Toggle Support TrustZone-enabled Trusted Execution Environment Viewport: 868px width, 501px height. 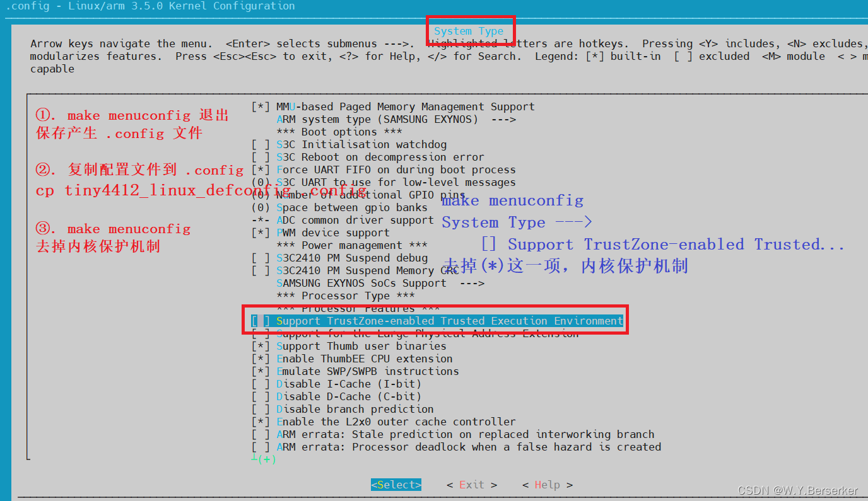coord(437,321)
